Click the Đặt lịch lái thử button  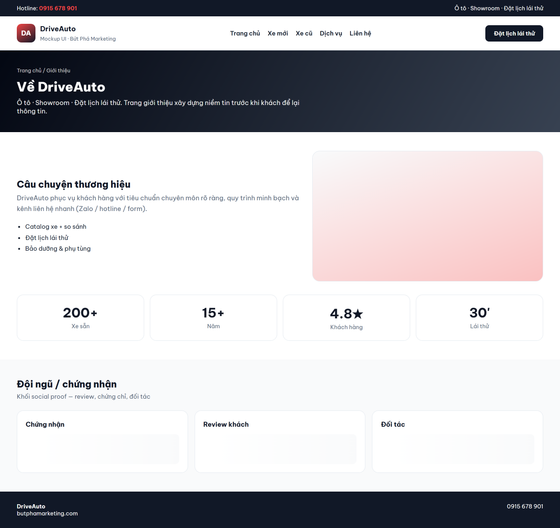click(514, 33)
